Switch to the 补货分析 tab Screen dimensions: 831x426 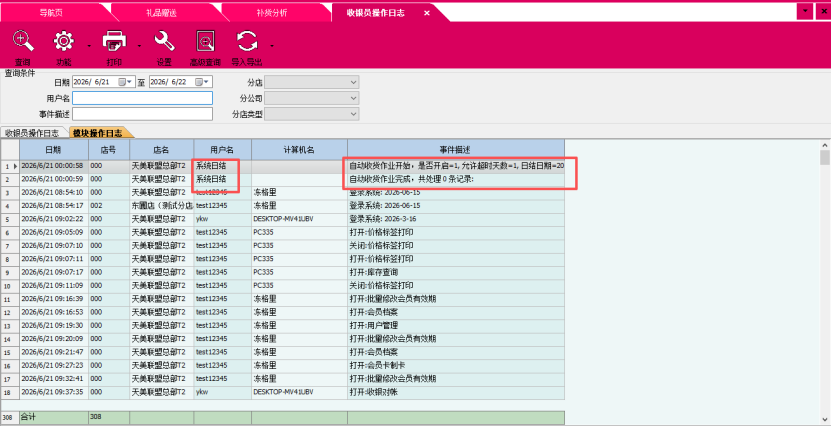[x=271, y=13]
